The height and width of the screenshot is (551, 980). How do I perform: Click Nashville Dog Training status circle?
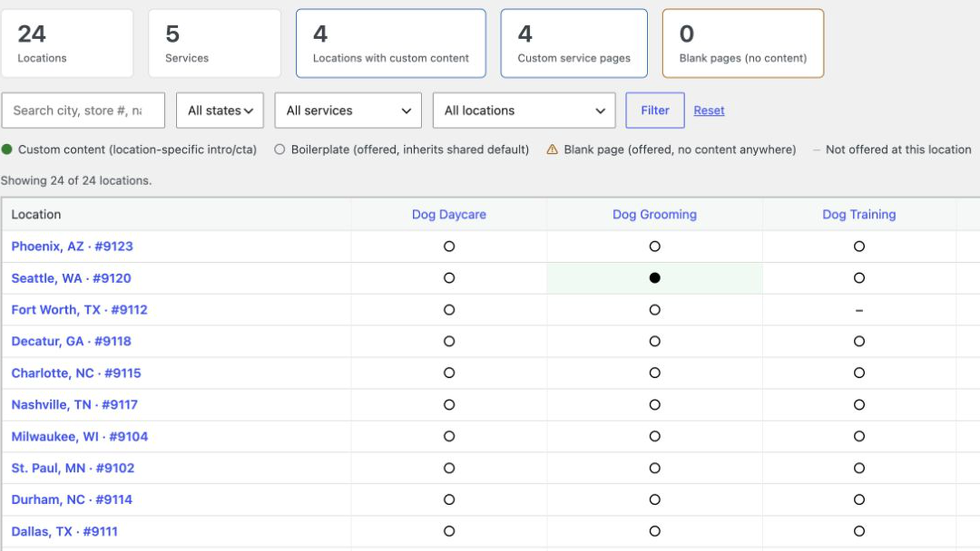859,405
